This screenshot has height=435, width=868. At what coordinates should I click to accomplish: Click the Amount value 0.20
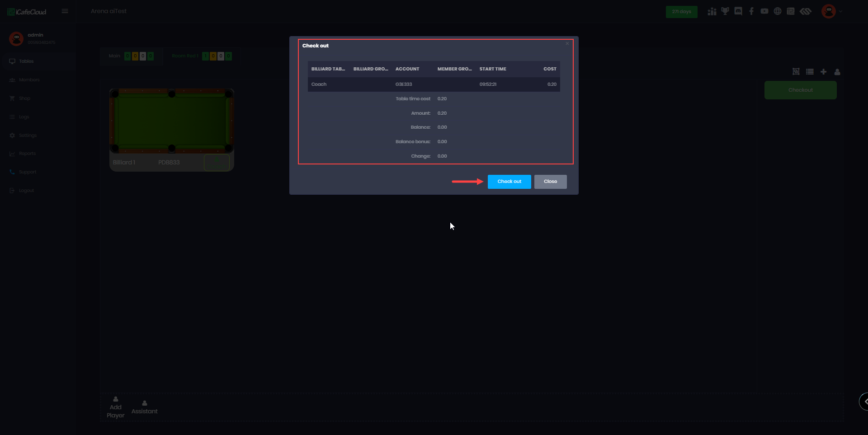tap(442, 113)
